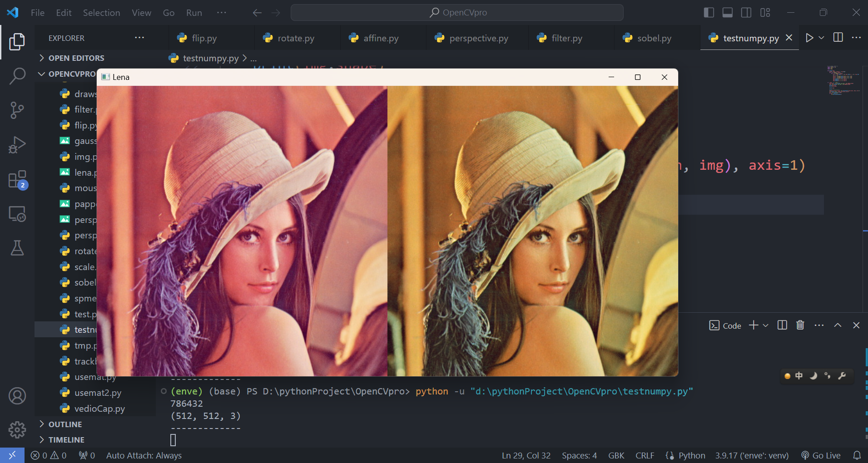Collapse the OPENCVPRO folder section
Screen dimensions: 868x463
pyautogui.click(x=66, y=74)
